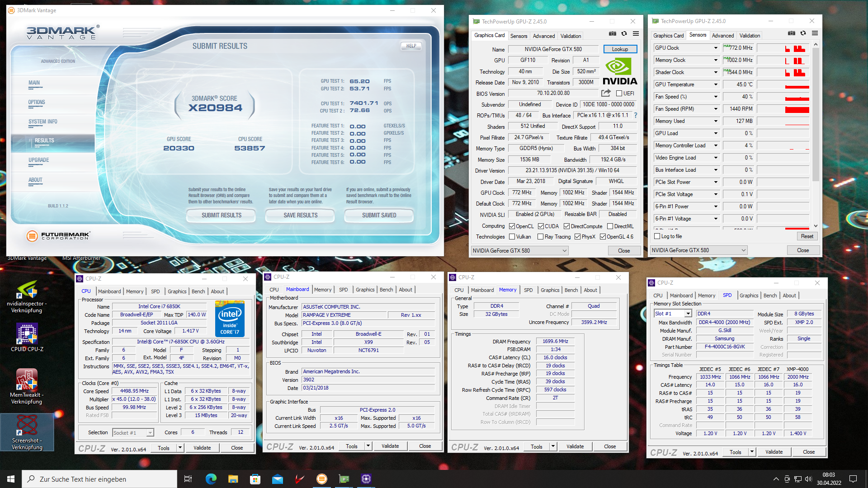868x488 pixels.
Task: Toggle the Vulkan checkbox
Action: tap(512, 237)
